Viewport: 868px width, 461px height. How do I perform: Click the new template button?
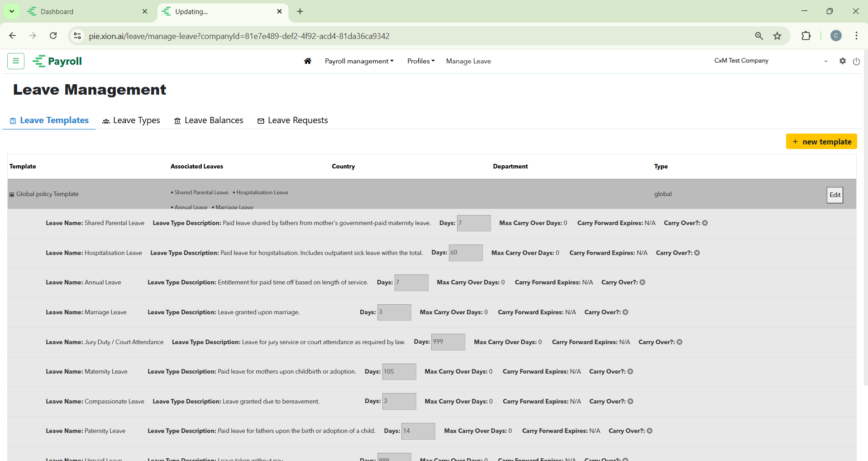(x=821, y=141)
